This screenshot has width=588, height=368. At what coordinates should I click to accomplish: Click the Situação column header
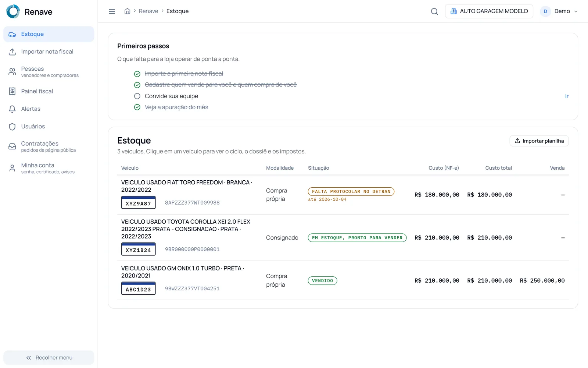319,168
